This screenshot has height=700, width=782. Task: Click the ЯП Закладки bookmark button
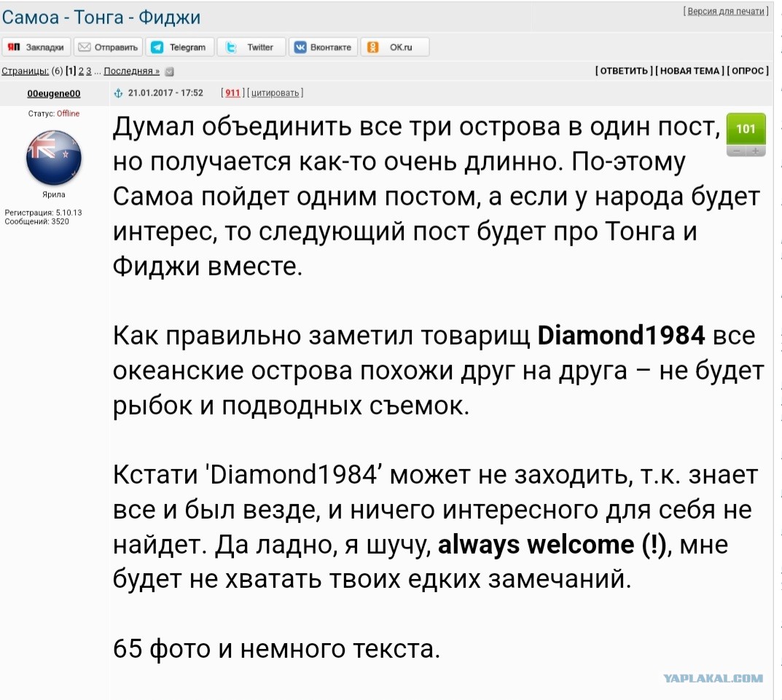point(36,47)
